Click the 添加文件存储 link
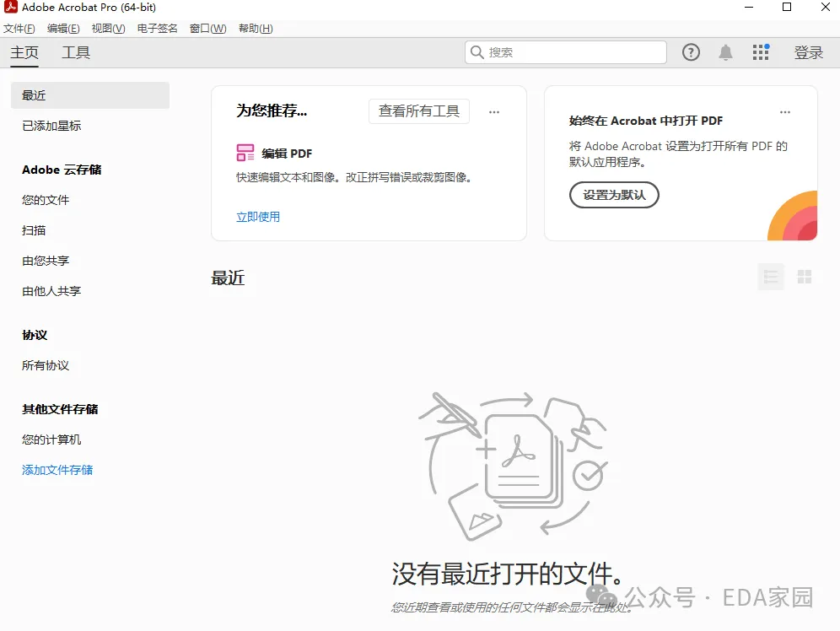Image resolution: width=840 pixels, height=631 pixels. point(57,470)
